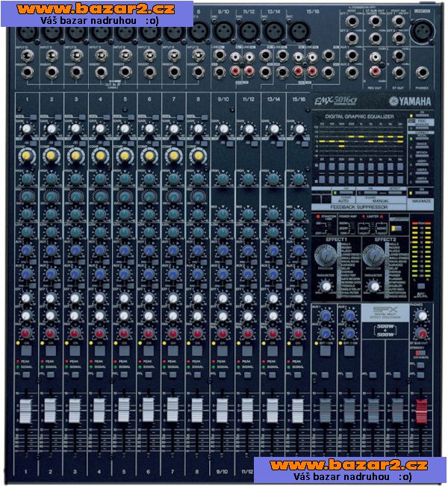Toggle Feedback Suppressor AUTO ON button
Image resolution: width=448 pixels, height=486 pixels.
pos(345,193)
